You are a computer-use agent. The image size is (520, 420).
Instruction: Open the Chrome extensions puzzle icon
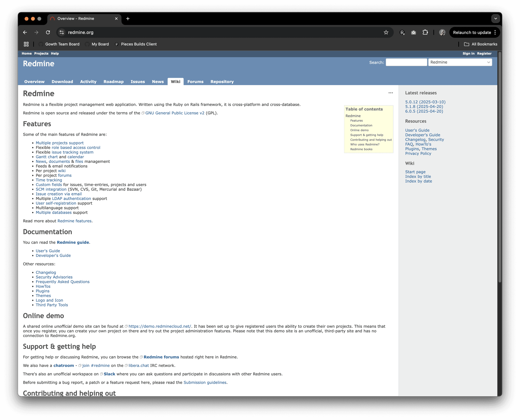point(425,32)
